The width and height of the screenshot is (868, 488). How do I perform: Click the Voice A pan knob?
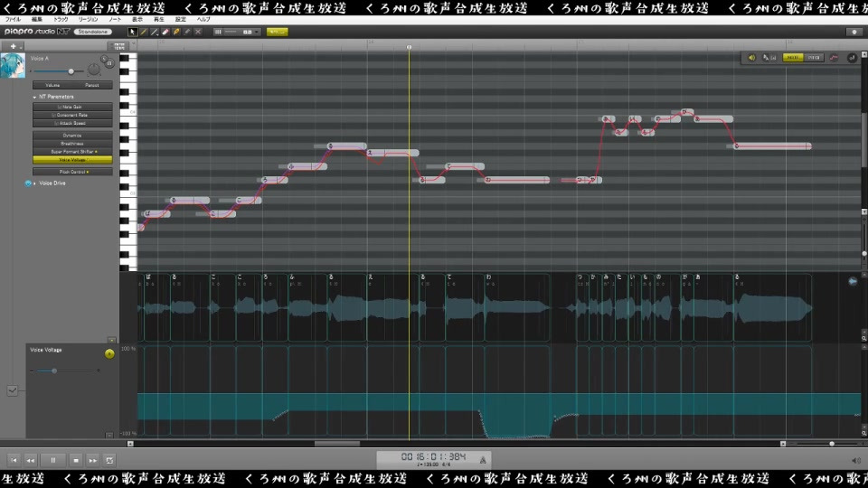(x=94, y=70)
